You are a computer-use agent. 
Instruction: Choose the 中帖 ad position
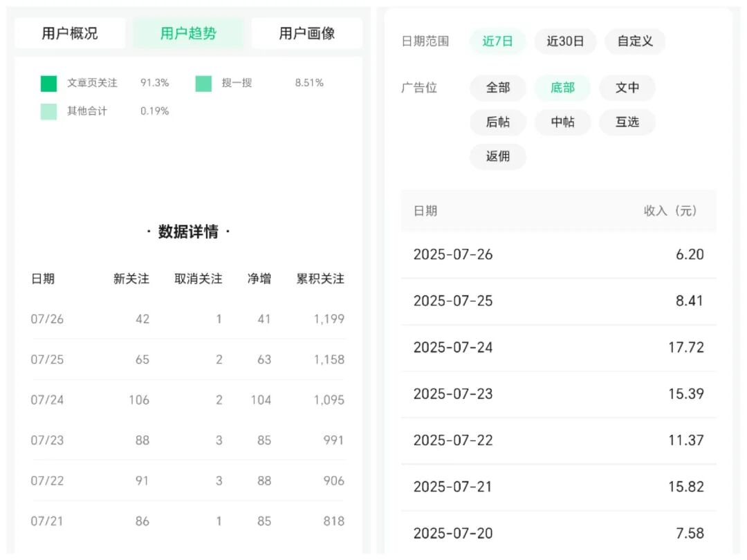(x=562, y=122)
